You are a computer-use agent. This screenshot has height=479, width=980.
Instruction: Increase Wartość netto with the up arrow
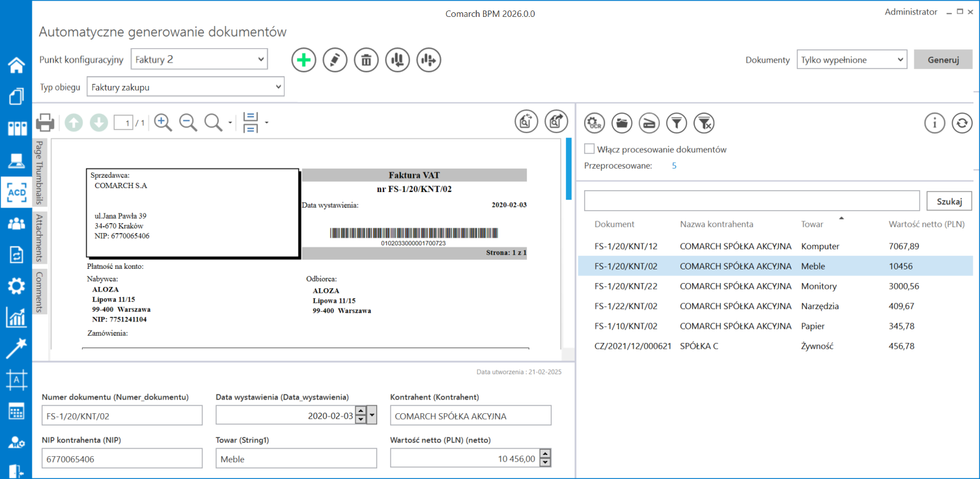[x=546, y=454]
